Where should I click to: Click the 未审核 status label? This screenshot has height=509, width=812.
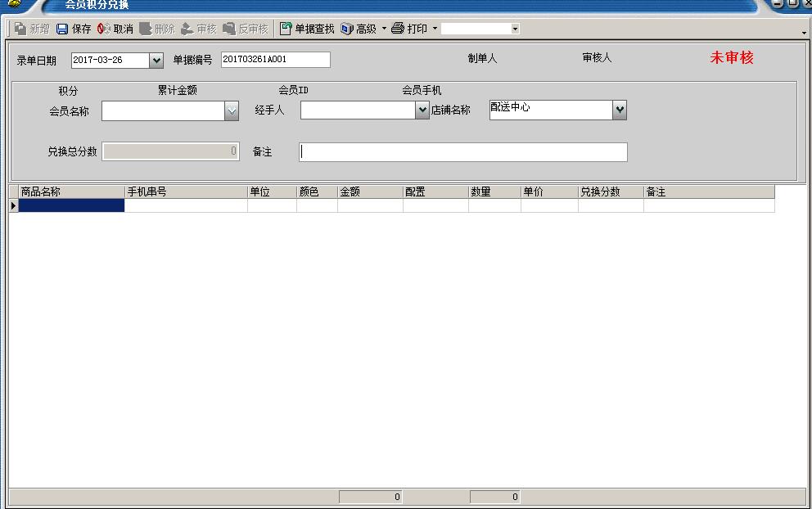coord(732,57)
